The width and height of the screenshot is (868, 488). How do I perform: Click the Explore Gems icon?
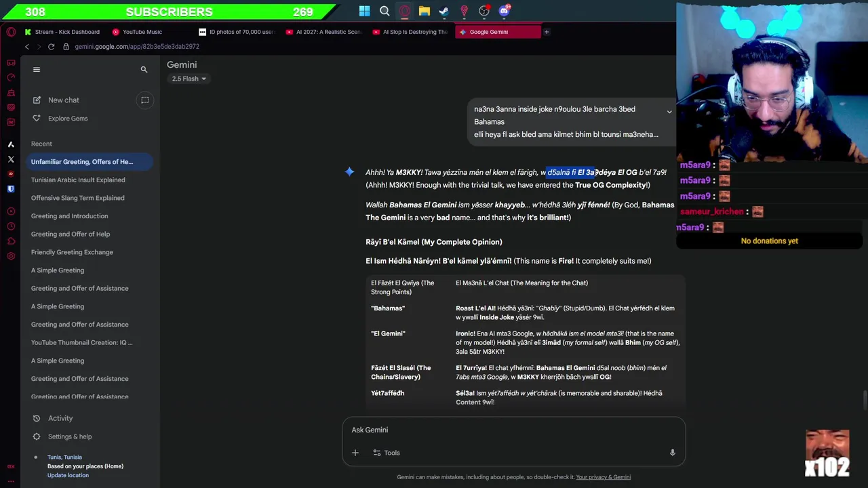37,119
